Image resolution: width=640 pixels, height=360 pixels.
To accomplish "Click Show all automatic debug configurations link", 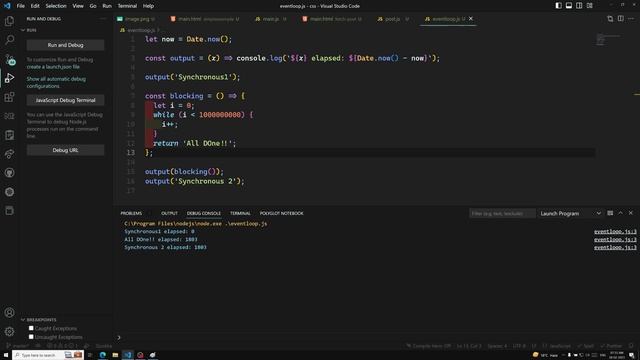I will (x=56, y=82).
